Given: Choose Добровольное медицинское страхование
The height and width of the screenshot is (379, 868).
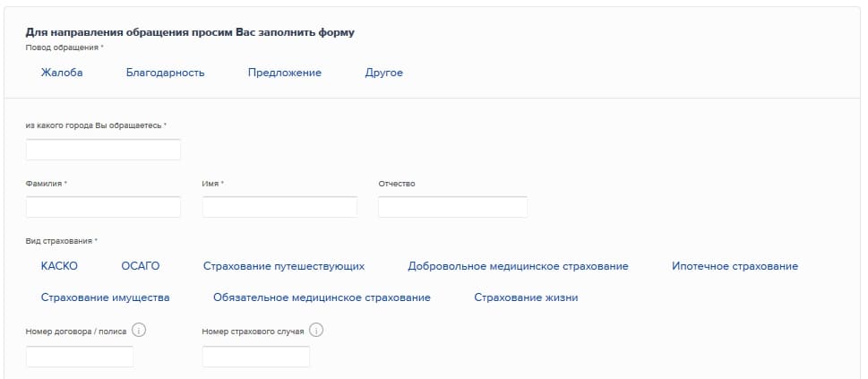Looking at the screenshot, I should click(518, 266).
